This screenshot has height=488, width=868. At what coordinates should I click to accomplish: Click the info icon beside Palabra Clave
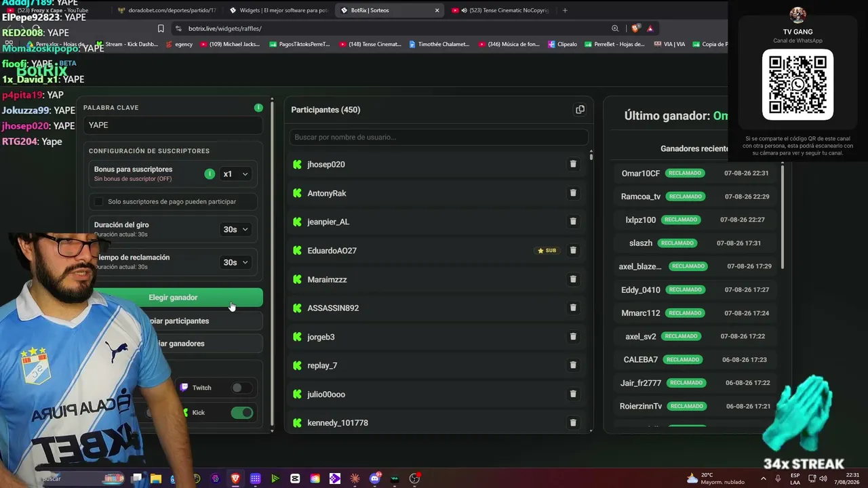pos(258,108)
